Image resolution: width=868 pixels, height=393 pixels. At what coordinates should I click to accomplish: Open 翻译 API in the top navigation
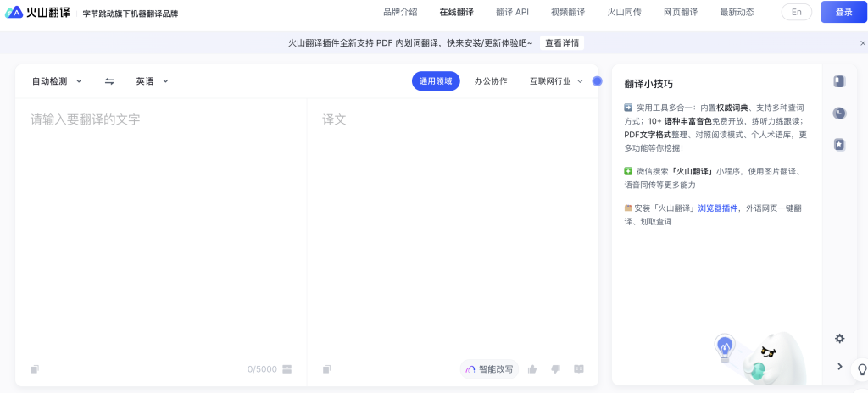pyautogui.click(x=512, y=12)
